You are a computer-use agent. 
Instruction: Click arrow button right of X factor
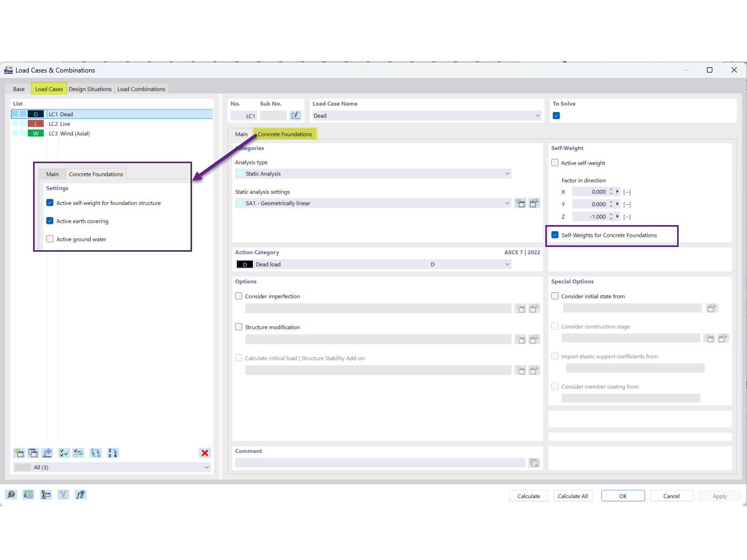click(618, 191)
